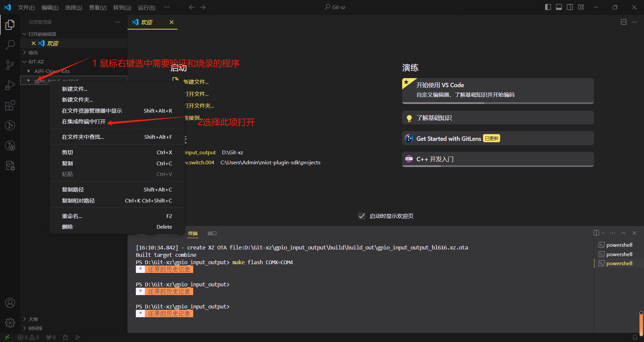Close the 欢迎 editor tab

point(171,22)
